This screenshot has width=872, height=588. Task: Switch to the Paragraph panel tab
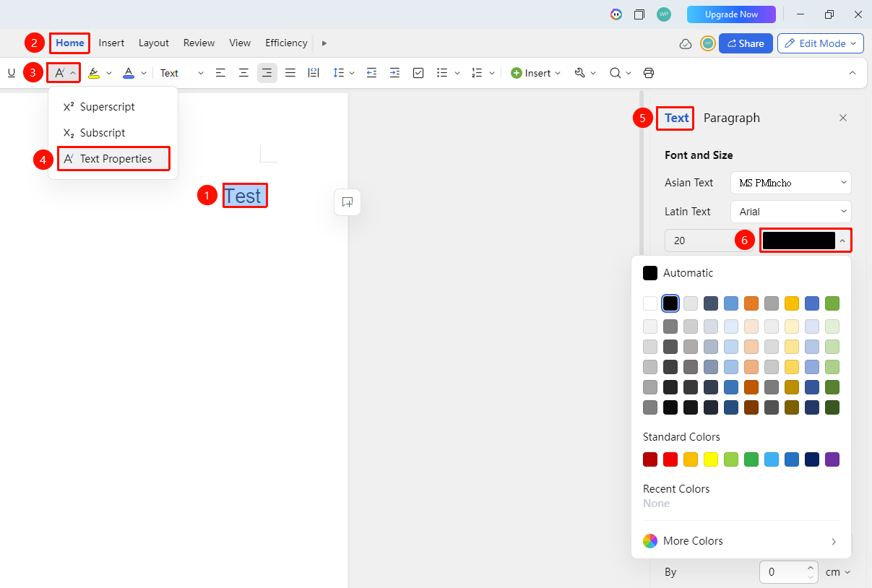(x=732, y=118)
